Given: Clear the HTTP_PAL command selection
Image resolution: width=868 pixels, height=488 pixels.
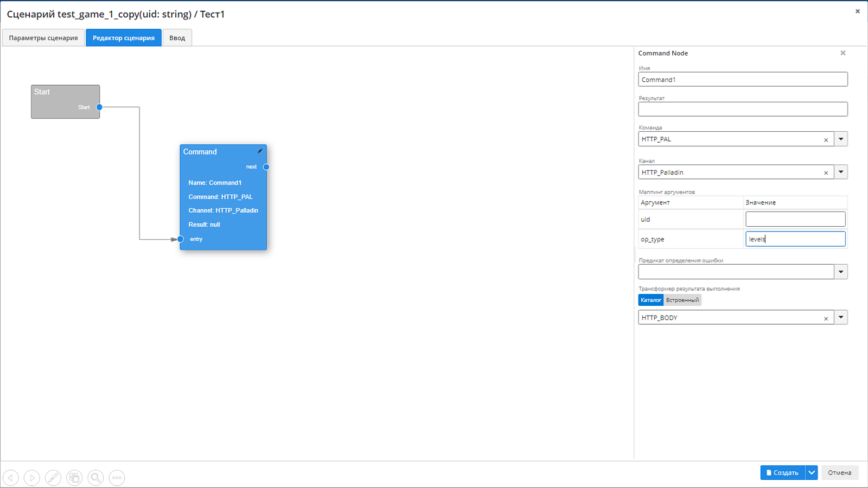Looking at the screenshot, I should point(826,140).
